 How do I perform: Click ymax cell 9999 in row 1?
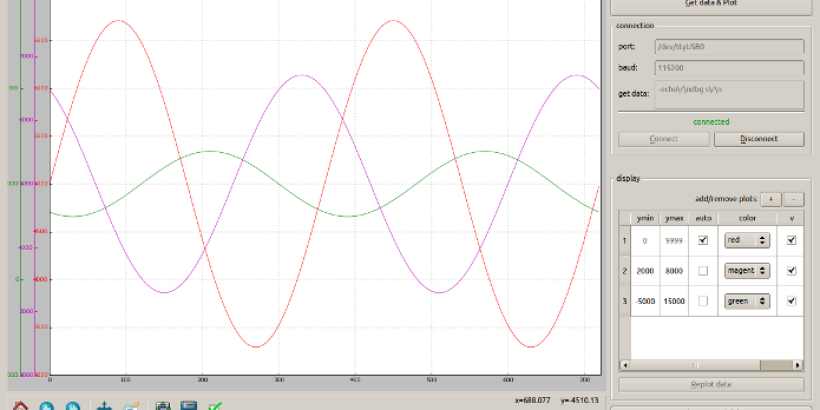(x=674, y=241)
